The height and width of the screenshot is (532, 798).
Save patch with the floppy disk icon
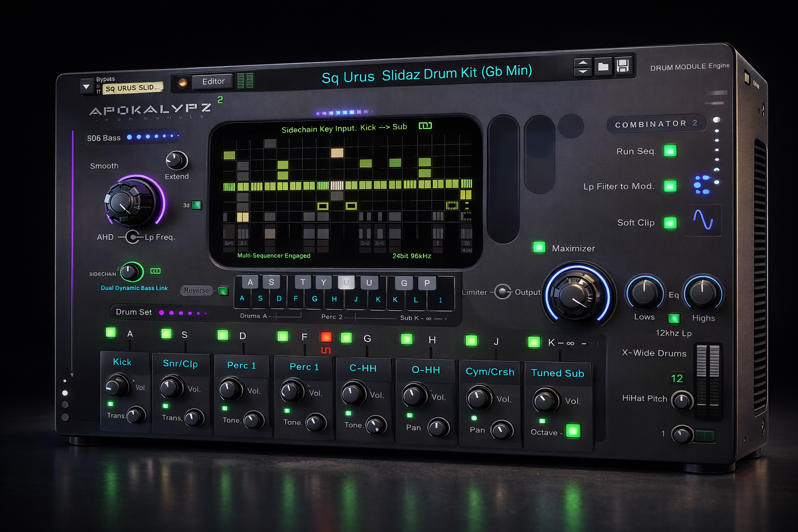click(622, 65)
